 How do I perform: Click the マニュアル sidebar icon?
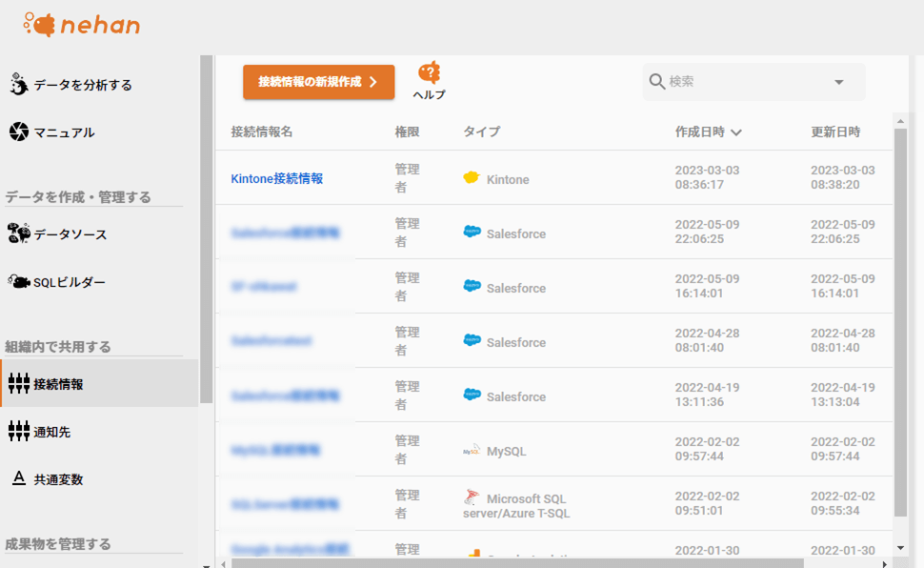(19, 132)
